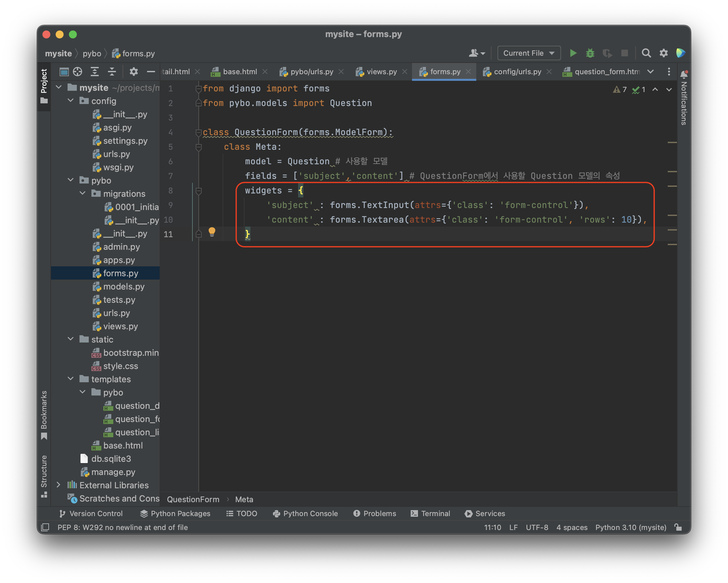This screenshot has height=583, width=728.
Task: Run the current file with green play icon
Action: tap(573, 53)
